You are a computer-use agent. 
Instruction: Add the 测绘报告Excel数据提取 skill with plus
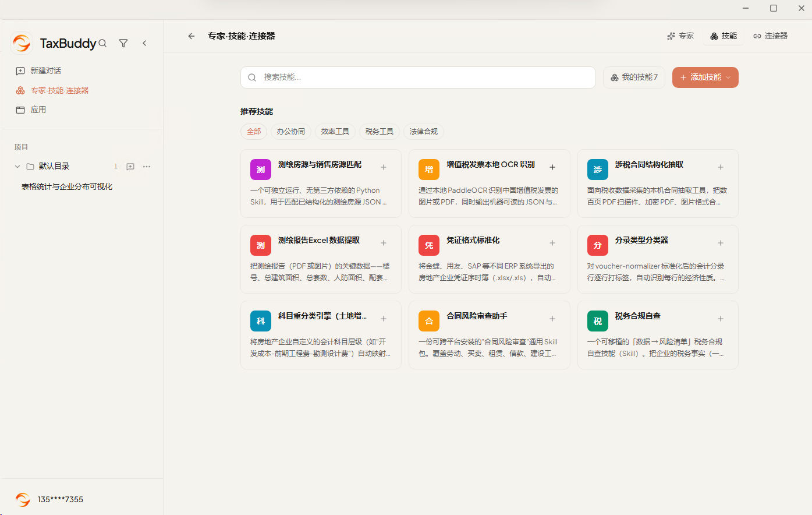[x=384, y=243]
